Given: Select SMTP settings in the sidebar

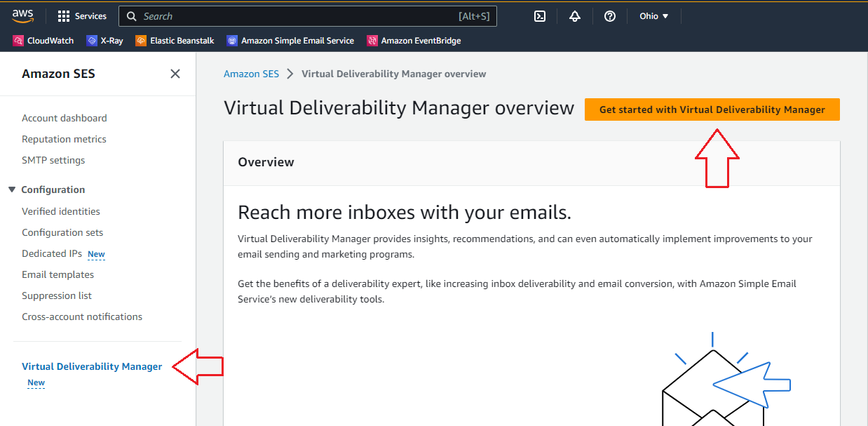Looking at the screenshot, I should tap(53, 160).
